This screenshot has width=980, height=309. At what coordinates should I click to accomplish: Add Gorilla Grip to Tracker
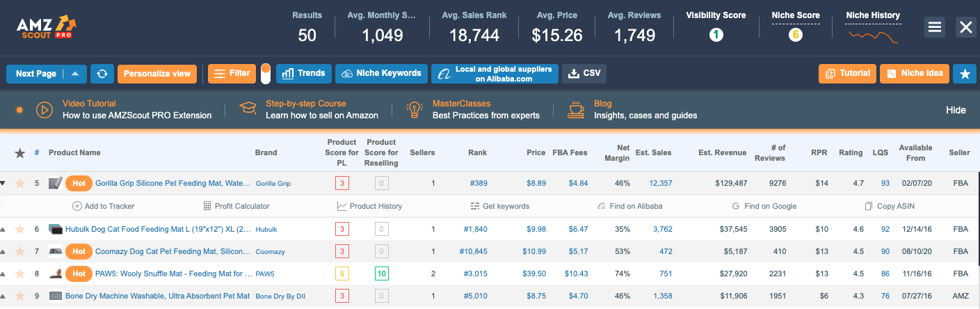click(103, 206)
